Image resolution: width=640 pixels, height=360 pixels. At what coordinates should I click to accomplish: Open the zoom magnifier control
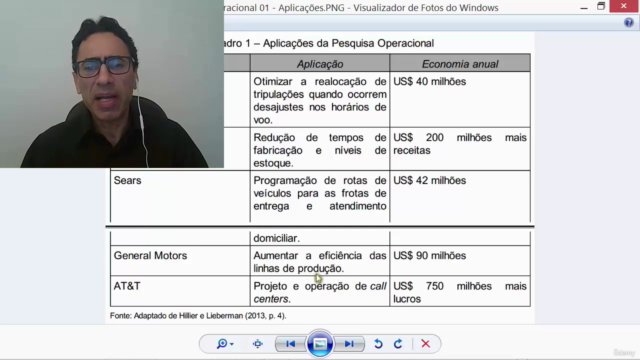tap(222, 344)
